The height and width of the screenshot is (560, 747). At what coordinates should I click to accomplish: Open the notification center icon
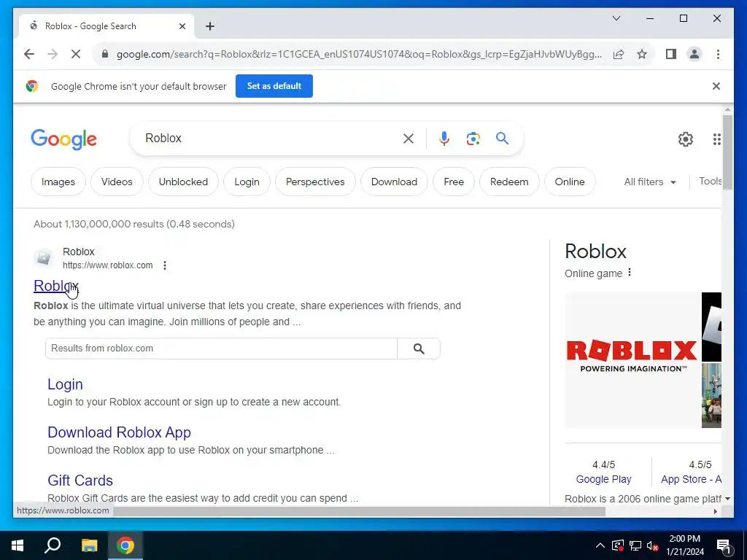723,545
